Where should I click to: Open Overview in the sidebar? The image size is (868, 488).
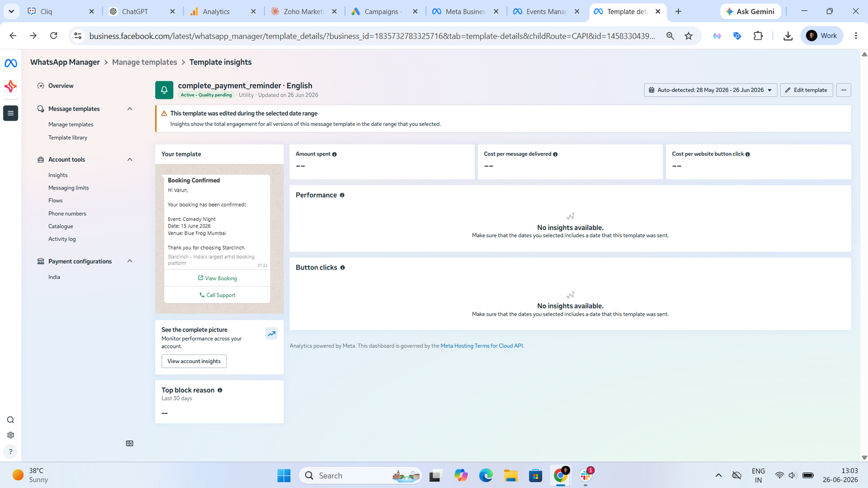(61, 86)
